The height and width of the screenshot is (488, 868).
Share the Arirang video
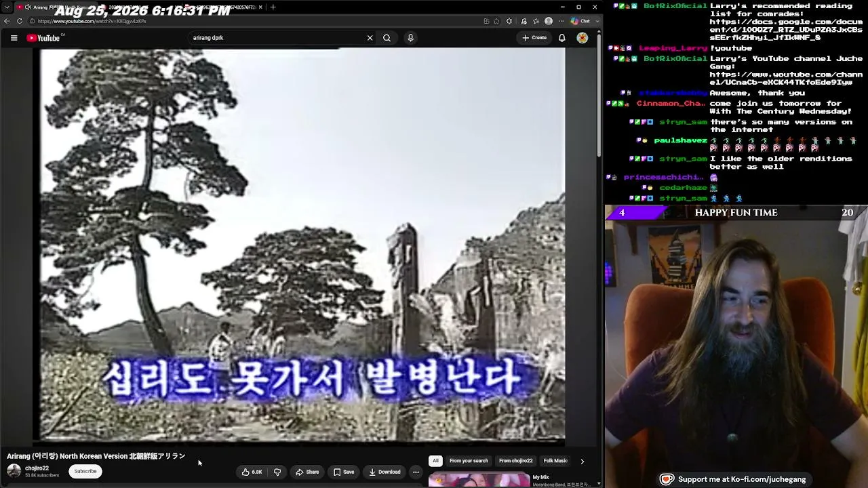[x=307, y=472]
